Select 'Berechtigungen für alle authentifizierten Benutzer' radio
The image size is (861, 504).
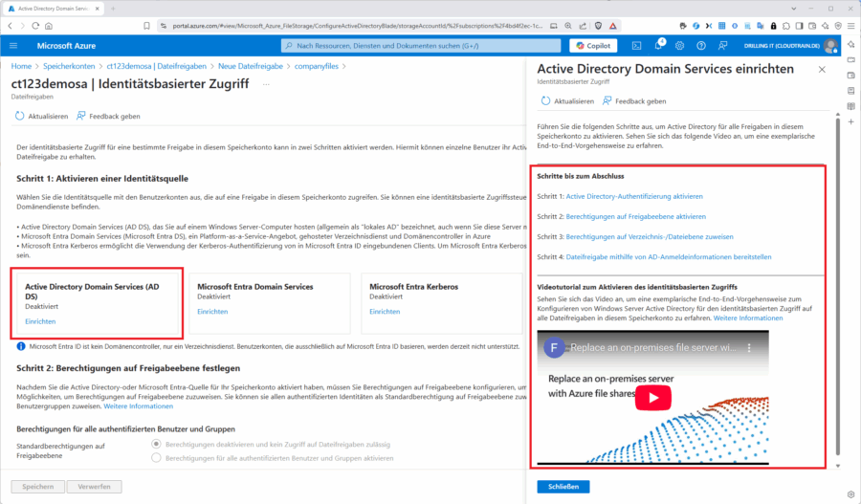click(157, 458)
